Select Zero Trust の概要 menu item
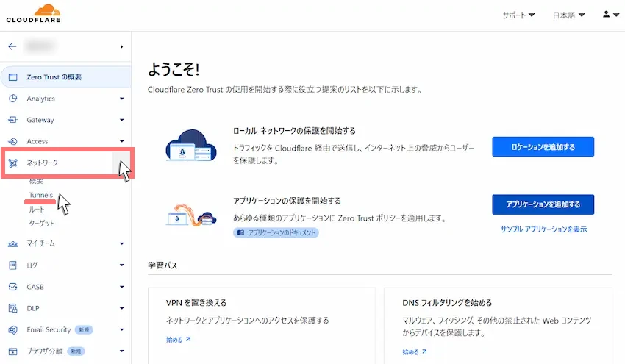 click(65, 77)
